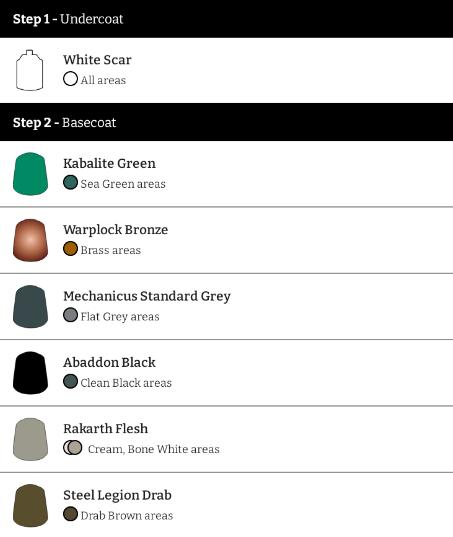The width and height of the screenshot is (453, 537).
Task: Click the Clean Black areas color dot
Action: coord(70,382)
